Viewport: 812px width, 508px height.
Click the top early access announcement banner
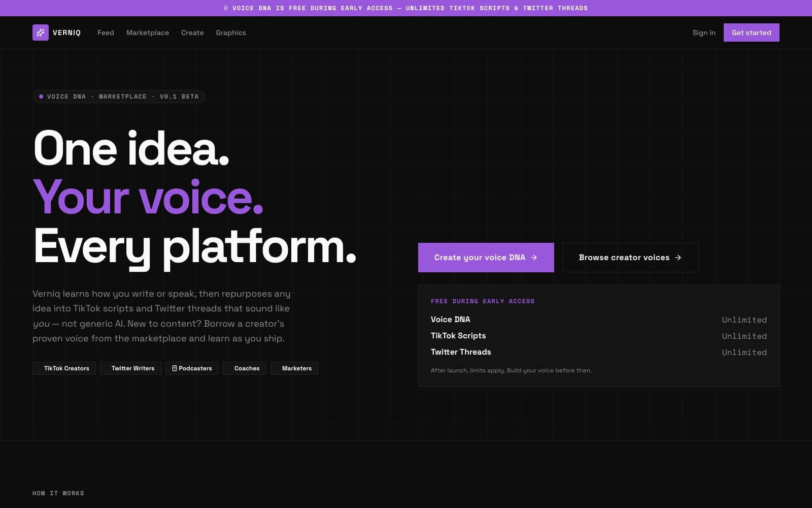[x=406, y=8]
